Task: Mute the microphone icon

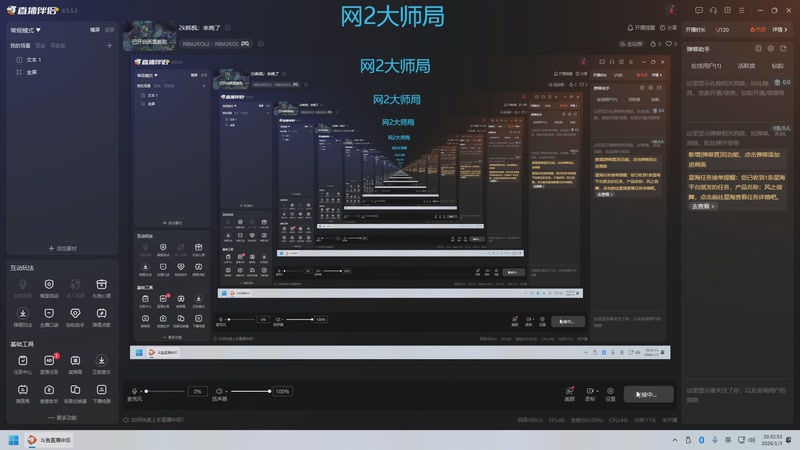Action: click(x=134, y=391)
